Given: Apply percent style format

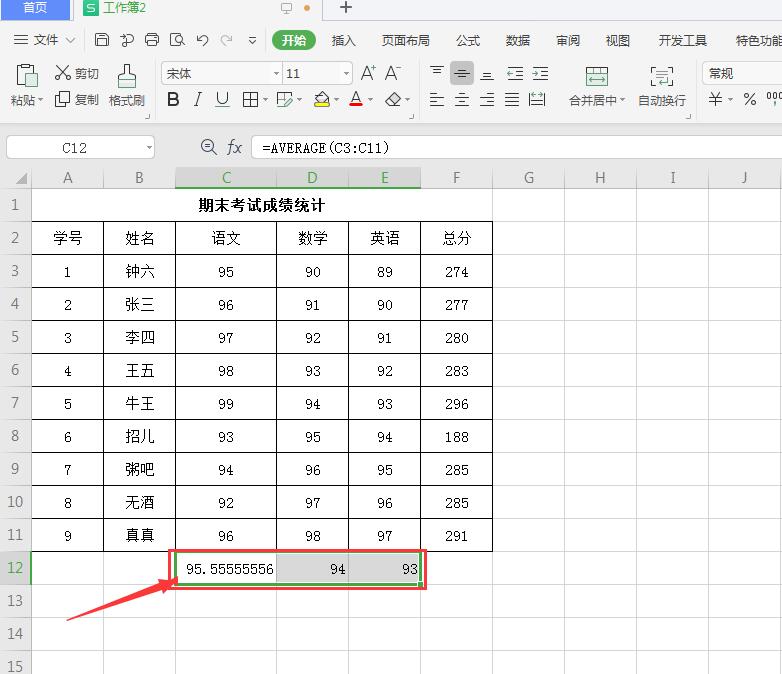Looking at the screenshot, I should click(x=750, y=99).
